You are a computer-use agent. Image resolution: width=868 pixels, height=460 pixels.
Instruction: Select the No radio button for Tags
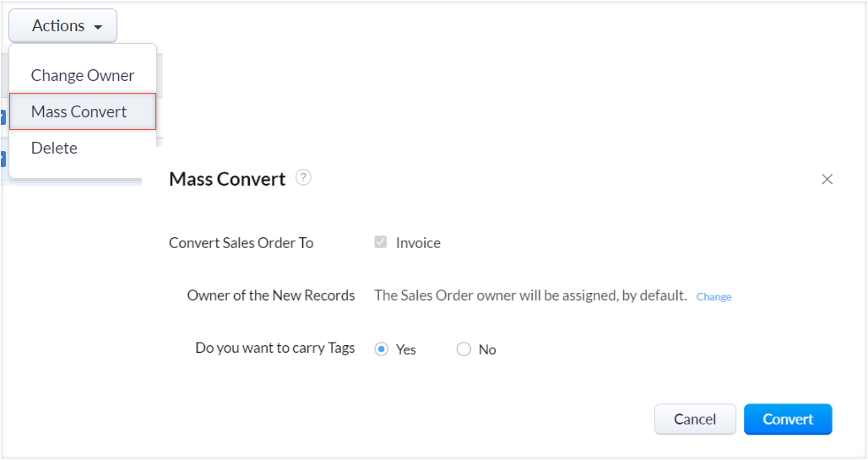pos(464,349)
